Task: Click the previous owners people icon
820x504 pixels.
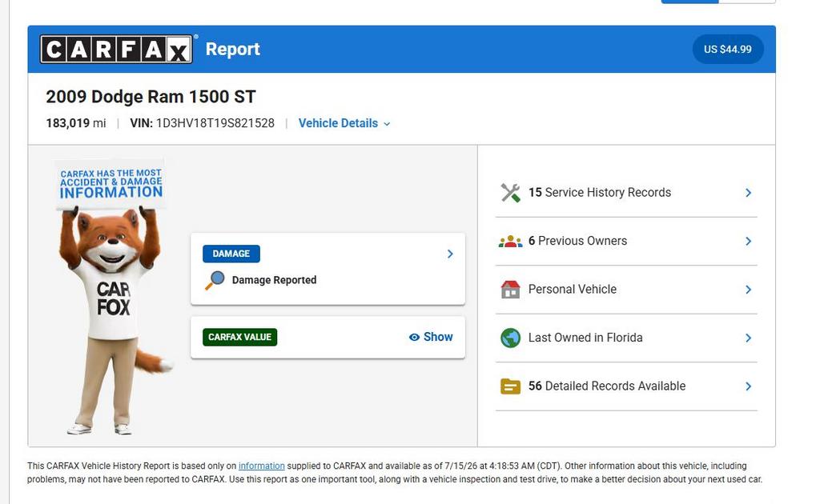Action: click(x=510, y=242)
